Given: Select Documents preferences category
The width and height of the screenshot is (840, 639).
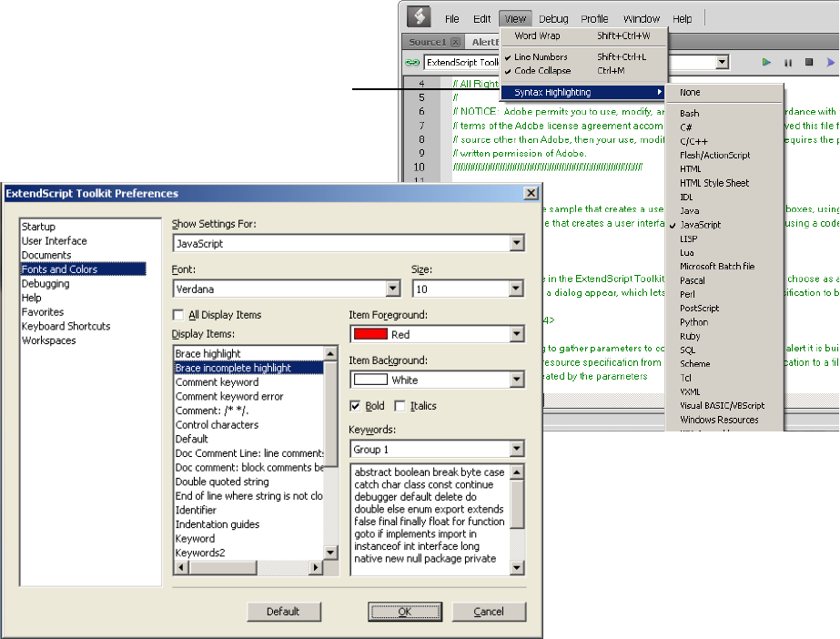Looking at the screenshot, I should point(46,255).
